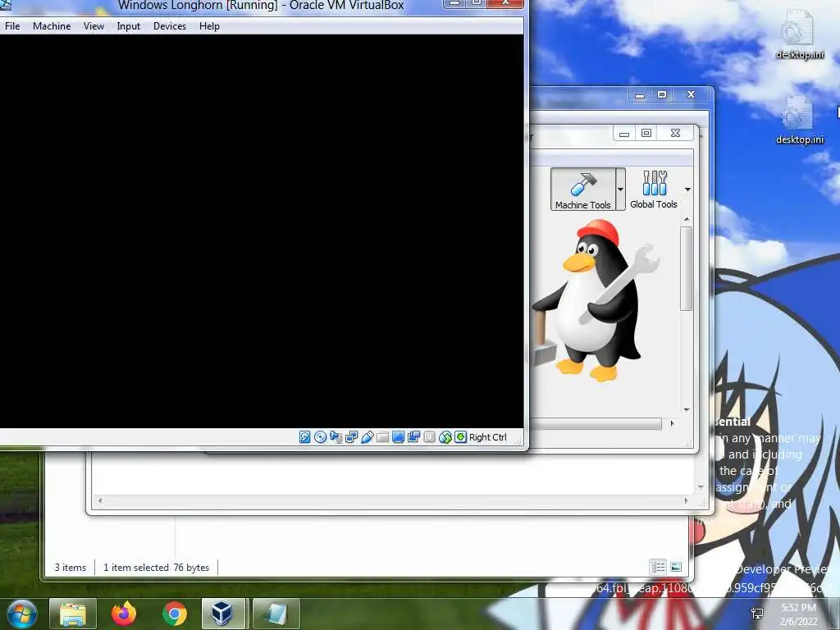This screenshot has height=630, width=840.
Task: Switch Explorer to large icons view
Action: pos(676,567)
